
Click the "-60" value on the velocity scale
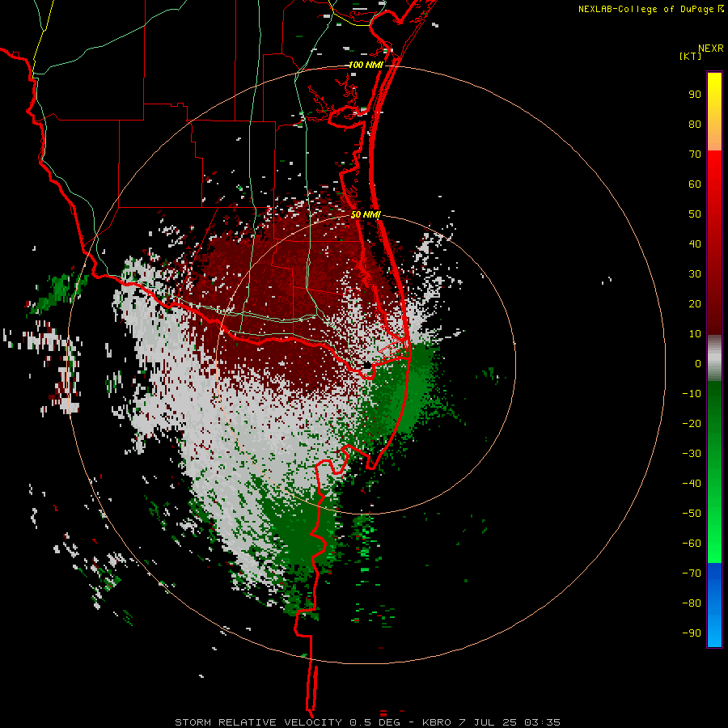[692, 544]
